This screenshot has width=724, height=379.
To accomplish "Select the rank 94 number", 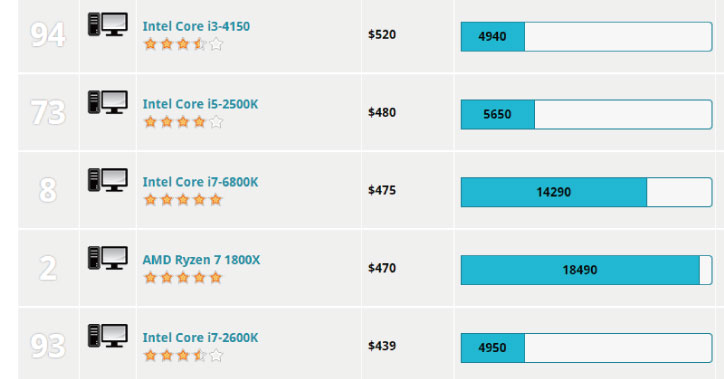I will tap(48, 35).
